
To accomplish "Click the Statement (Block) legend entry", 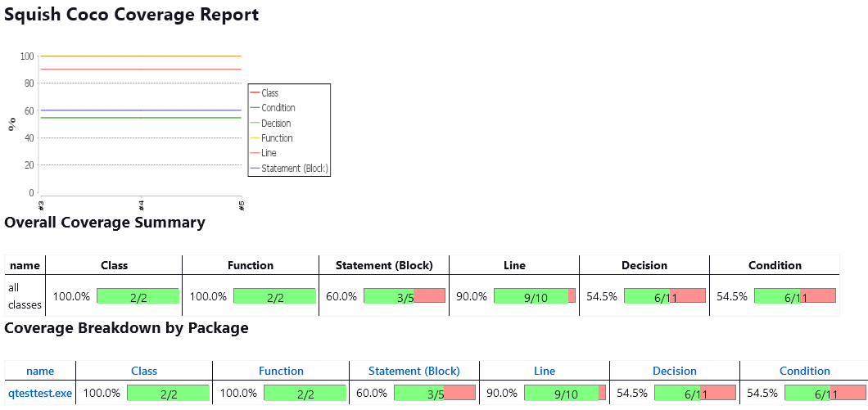I will pyautogui.click(x=294, y=169).
